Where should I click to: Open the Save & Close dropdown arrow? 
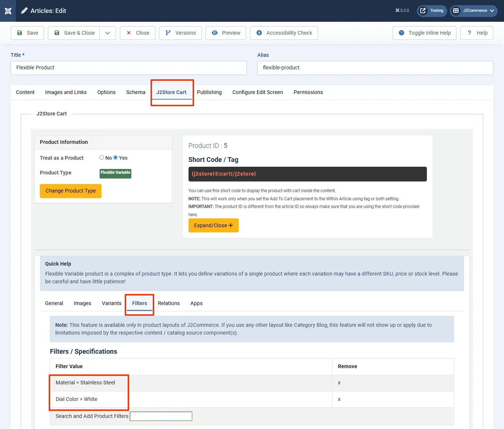107,33
